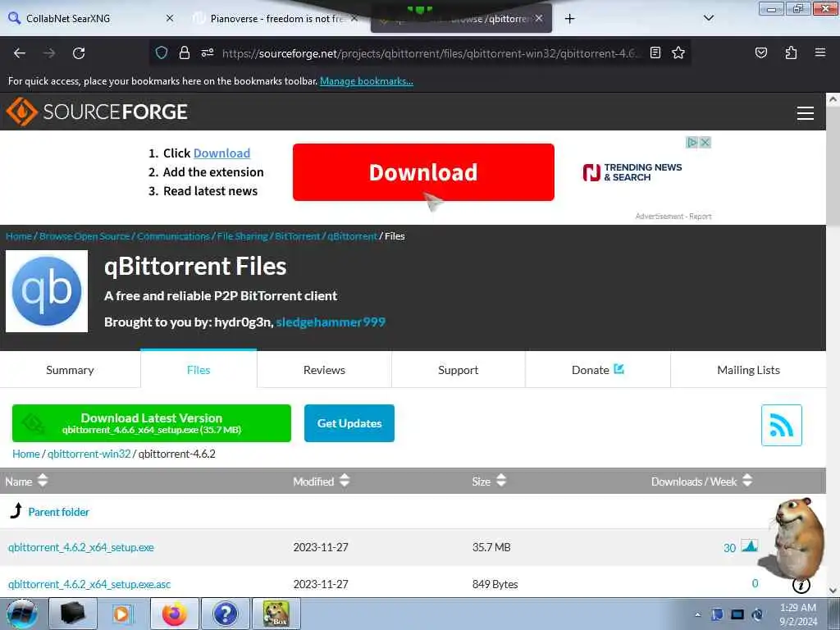This screenshot has width=840, height=630.
Task: Open the Summary tab
Action: [71, 370]
